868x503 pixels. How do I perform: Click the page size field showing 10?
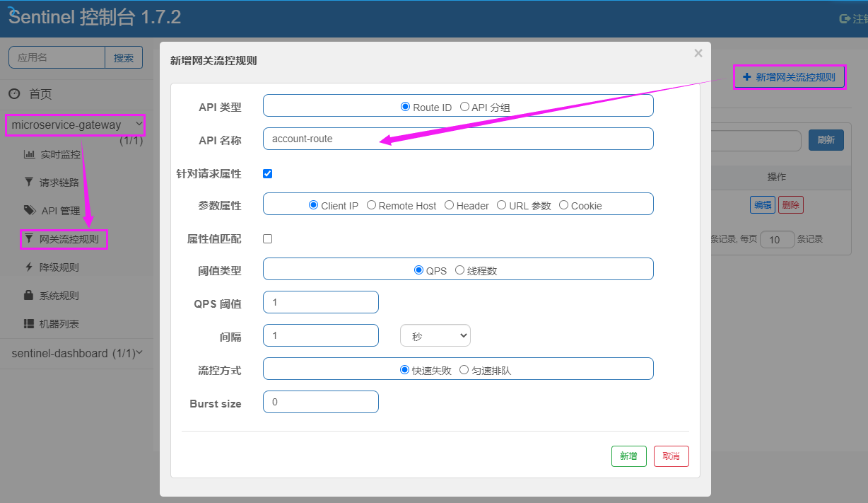[x=778, y=240]
